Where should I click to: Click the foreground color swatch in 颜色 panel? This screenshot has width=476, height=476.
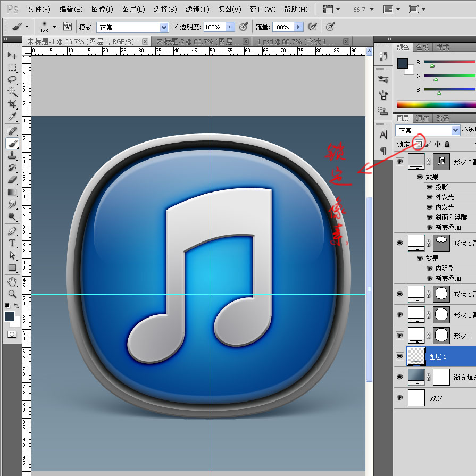pyautogui.click(x=403, y=63)
